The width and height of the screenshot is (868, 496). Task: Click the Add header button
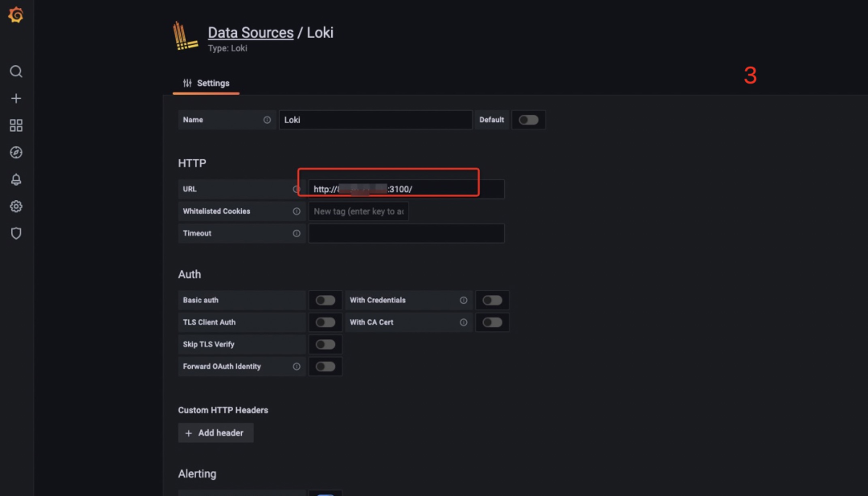(x=215, y=432)
